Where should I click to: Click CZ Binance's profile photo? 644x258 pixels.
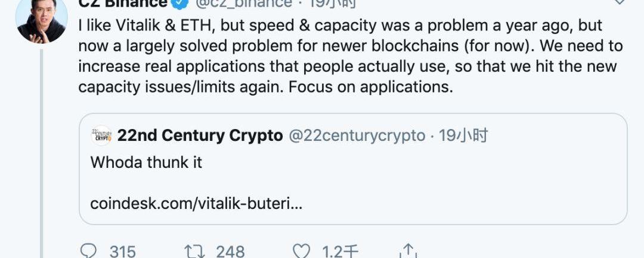click(41, 19)
